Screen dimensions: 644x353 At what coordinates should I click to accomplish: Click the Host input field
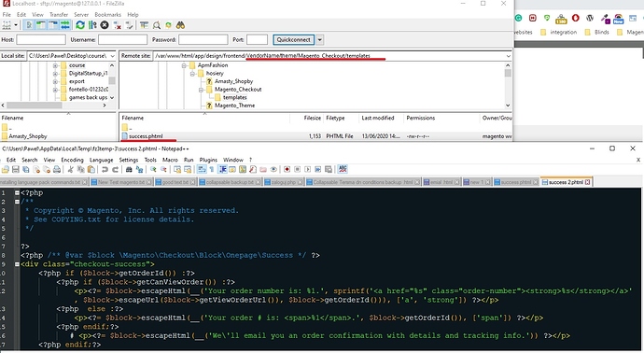click(41, 39)
